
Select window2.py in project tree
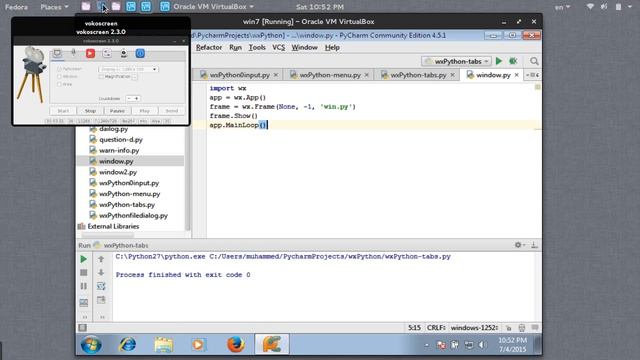pos(118,172)
